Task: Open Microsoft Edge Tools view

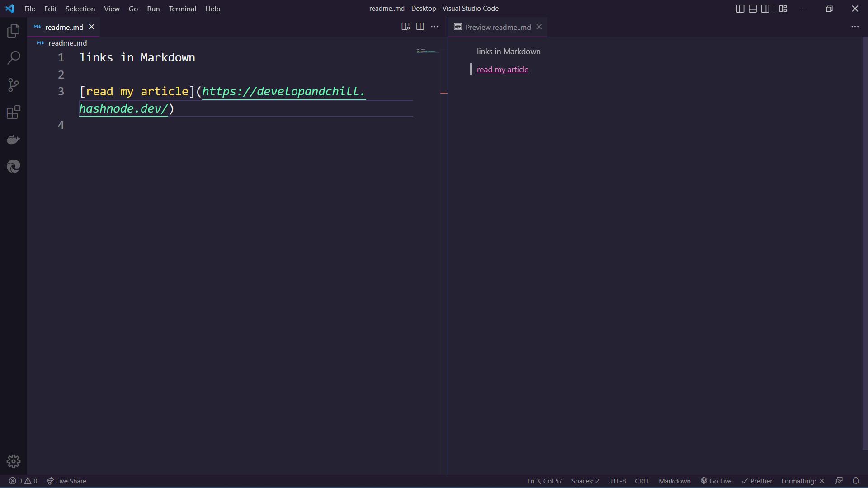Action: (x=14, y=166)
